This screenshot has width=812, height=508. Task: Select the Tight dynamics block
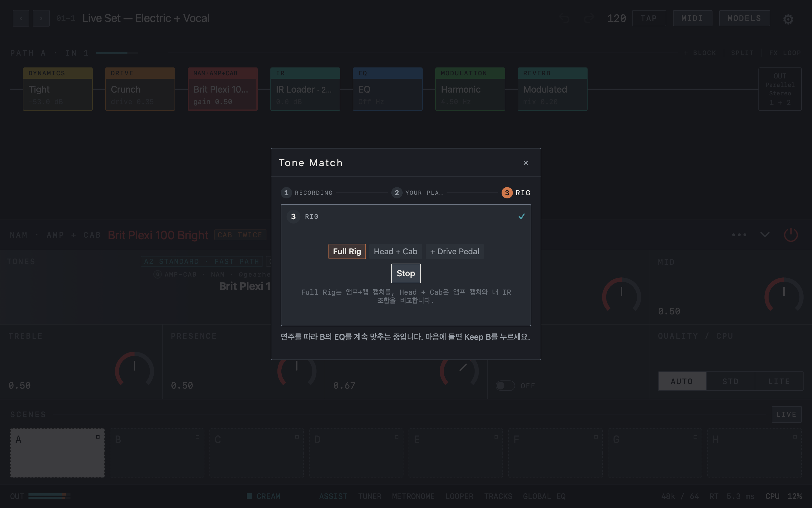click(x=58, y=89)
